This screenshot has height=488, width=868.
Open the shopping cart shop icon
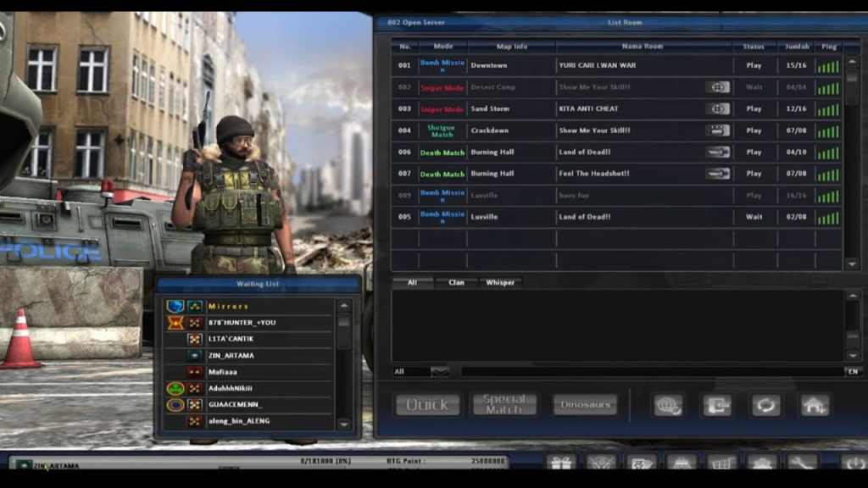pyautogui.click(x=721, y=463)
